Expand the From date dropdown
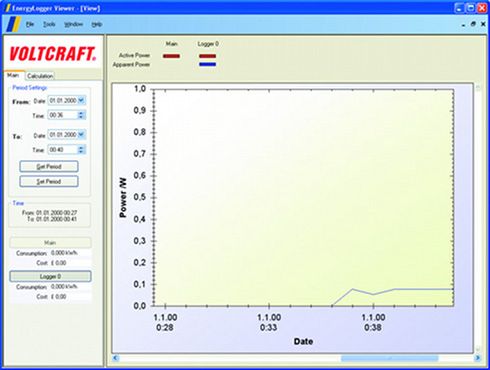Viewport: 490px width, 370px height. pos(81,100)
